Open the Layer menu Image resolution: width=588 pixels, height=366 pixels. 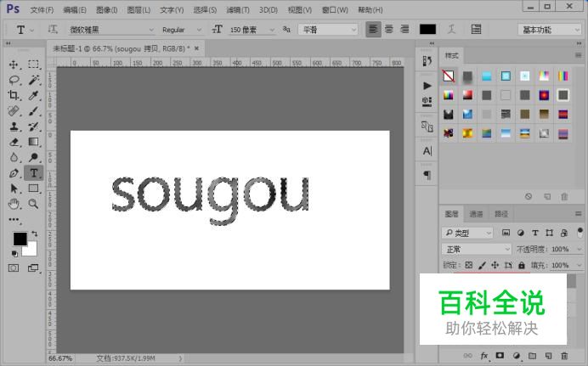click(x=139, y=9)
